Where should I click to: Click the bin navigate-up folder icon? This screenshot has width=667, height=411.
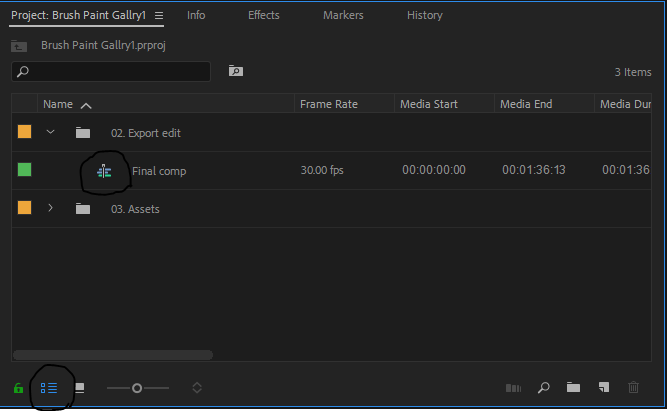click(x=19, y=46)
